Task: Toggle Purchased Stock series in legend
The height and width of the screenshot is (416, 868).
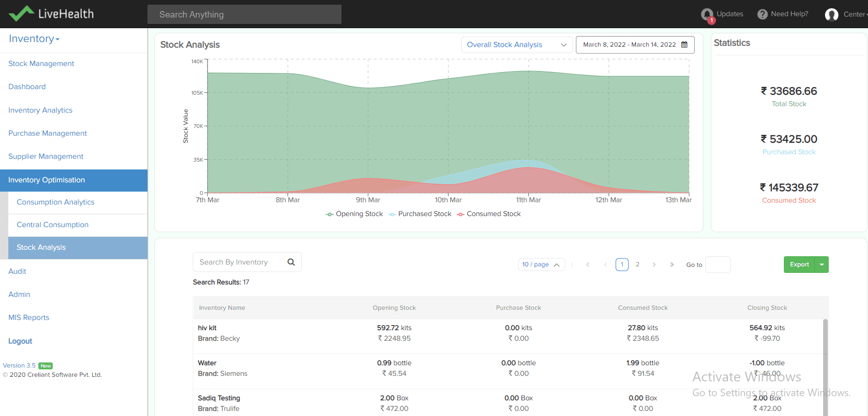Action: [x=420, y=214]
